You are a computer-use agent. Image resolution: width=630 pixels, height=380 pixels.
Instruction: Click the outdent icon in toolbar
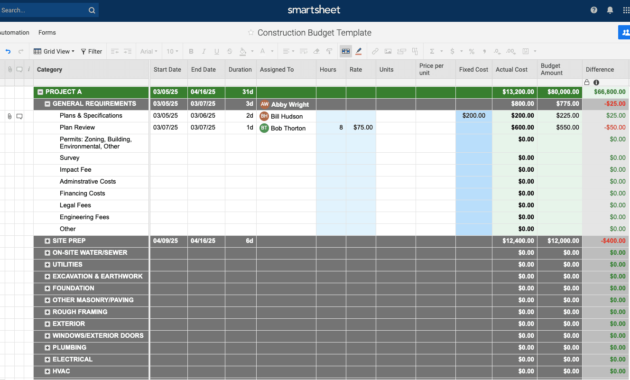[115, 51]
